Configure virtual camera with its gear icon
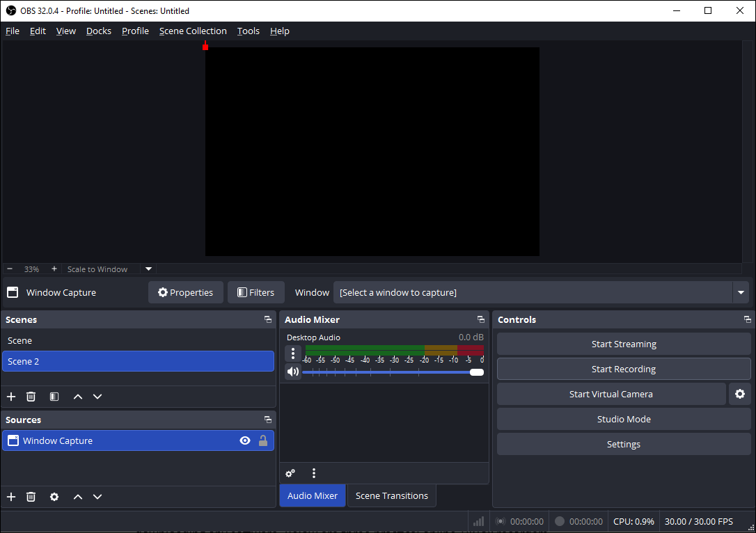The height and width of the screenshot is (533, 756). click(739, 394)
